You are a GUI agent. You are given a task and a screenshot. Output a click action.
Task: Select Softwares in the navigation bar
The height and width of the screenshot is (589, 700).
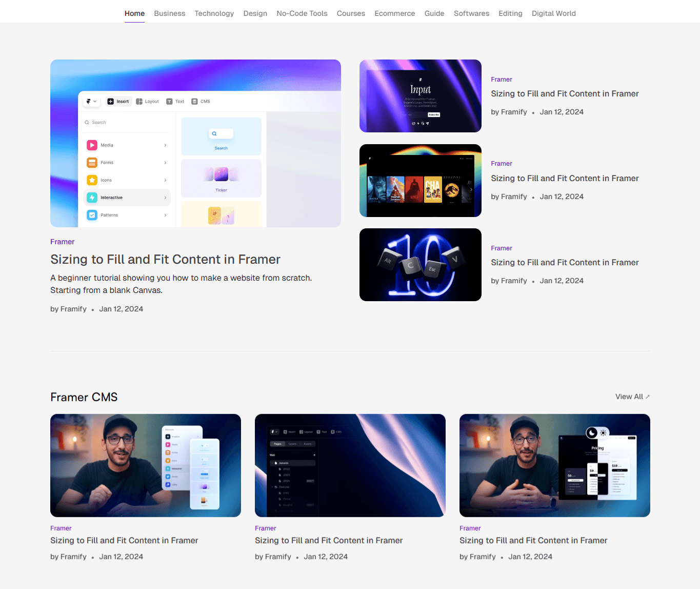point(471,13)
